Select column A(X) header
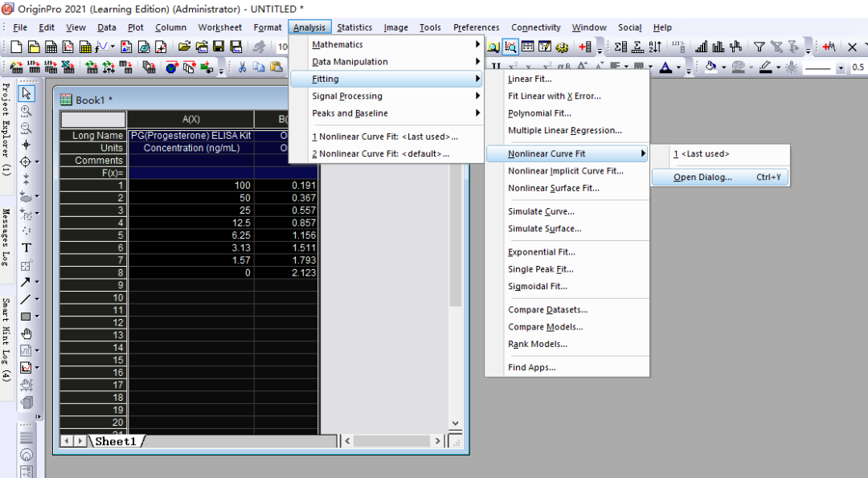 click(x=190, y=120)
